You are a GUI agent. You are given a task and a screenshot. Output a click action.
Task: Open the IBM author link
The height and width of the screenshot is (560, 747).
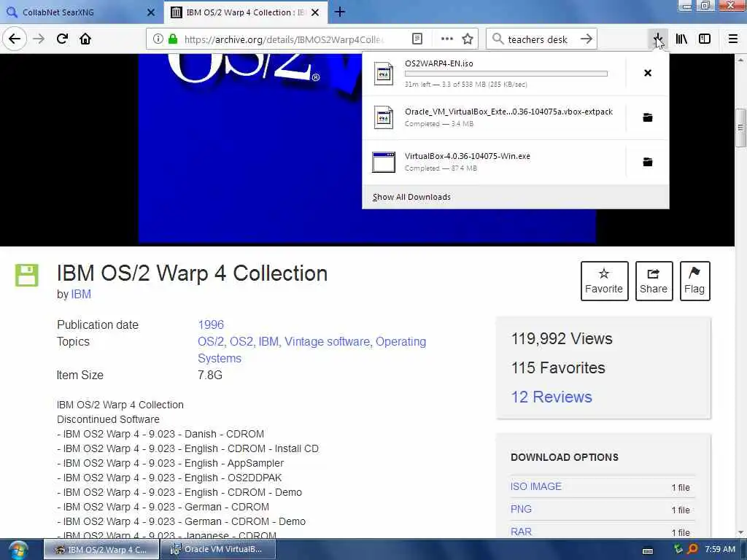[x=81, y=295]
